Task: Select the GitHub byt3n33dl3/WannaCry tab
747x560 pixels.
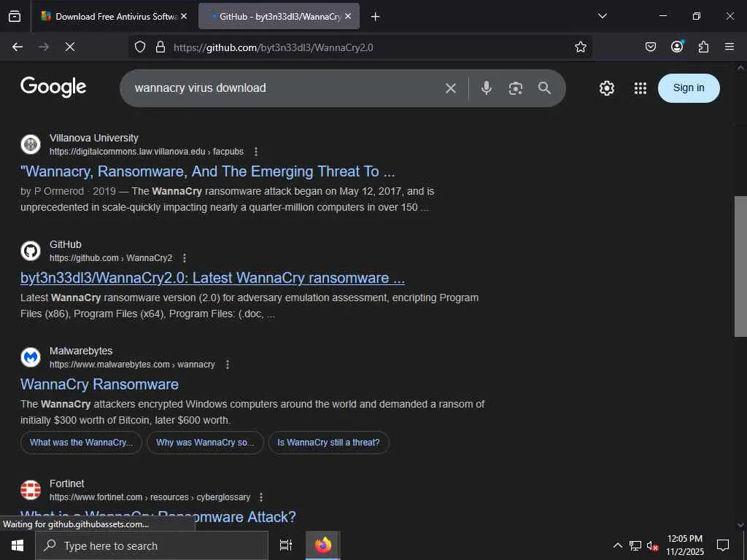Action: (x=279, y=17)
